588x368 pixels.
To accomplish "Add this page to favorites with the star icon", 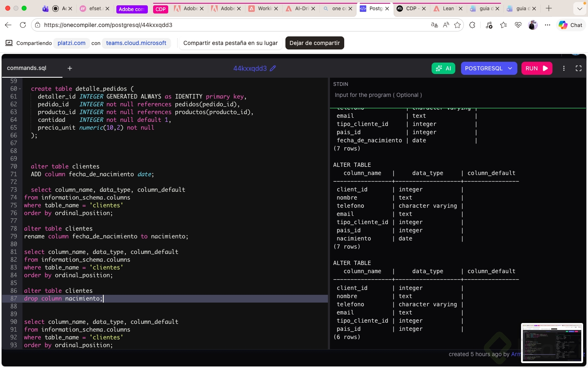I will click(457, 25).
